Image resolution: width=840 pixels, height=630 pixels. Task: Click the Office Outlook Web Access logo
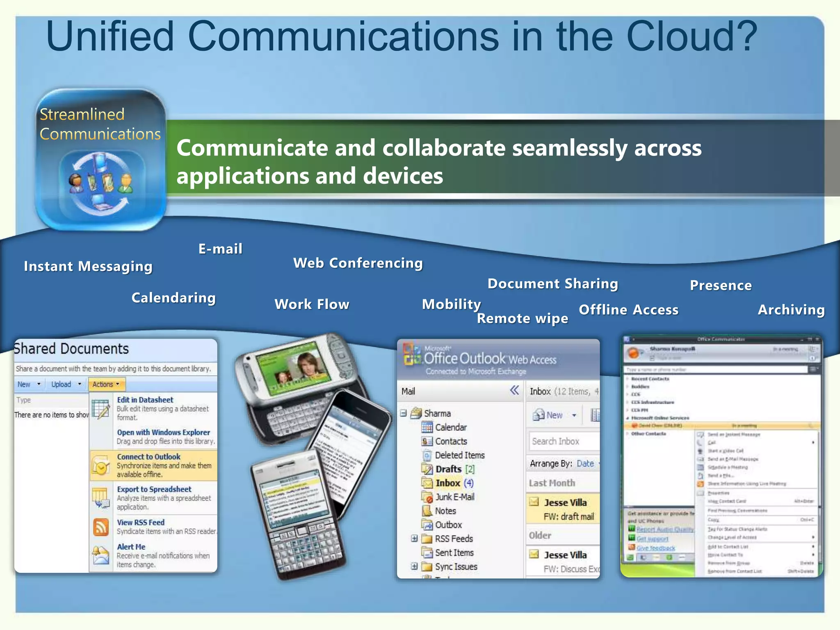pos(480,358)
